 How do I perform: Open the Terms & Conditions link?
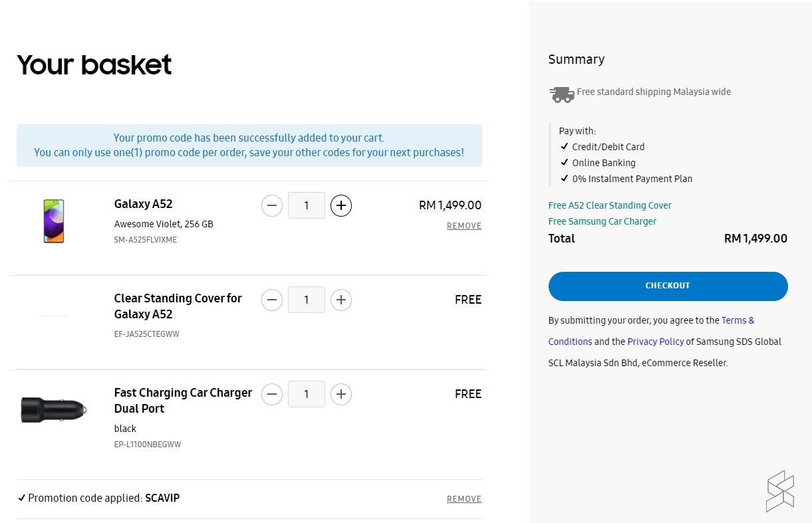738,320
